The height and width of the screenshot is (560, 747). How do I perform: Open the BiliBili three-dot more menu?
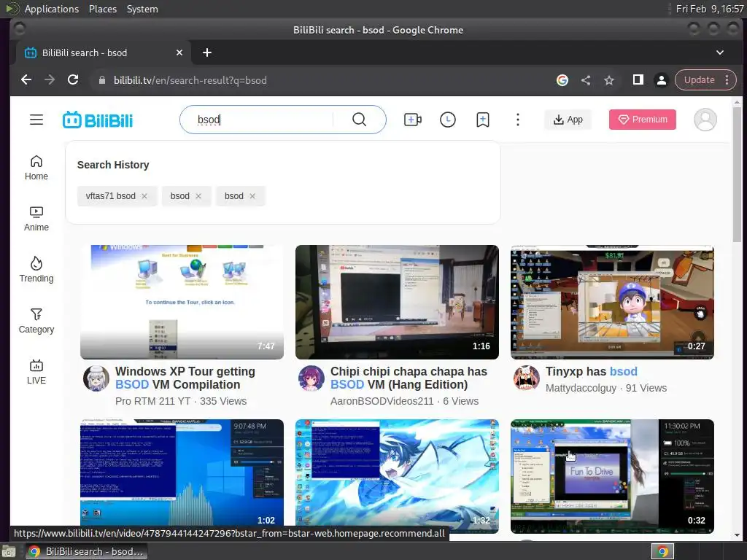click(518, 120)
